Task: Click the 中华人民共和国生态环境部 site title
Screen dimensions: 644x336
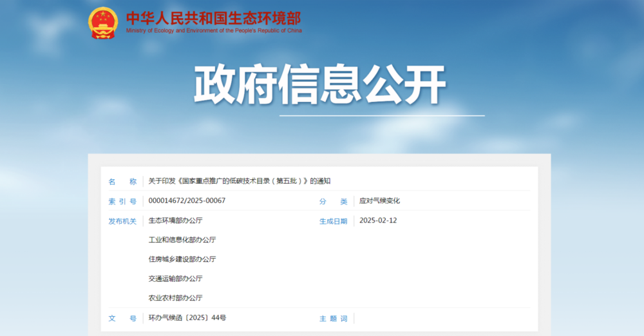Action: [x=213, y=17]
